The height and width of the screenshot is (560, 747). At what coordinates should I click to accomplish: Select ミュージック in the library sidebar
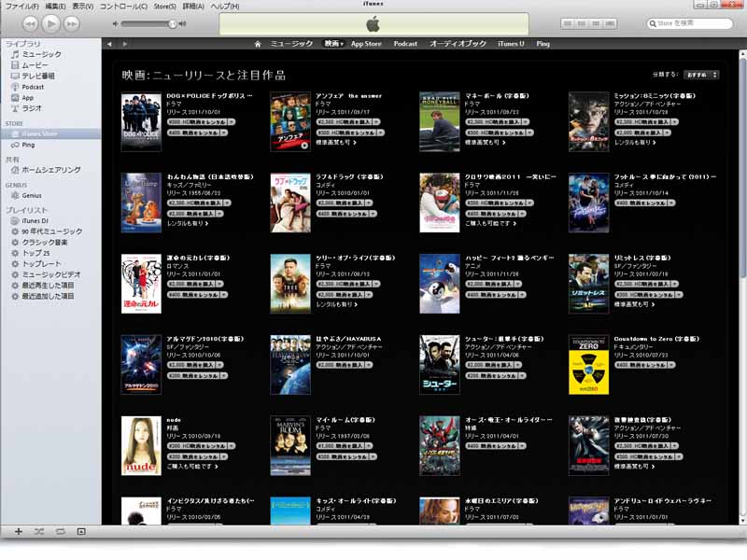point(42,54)
